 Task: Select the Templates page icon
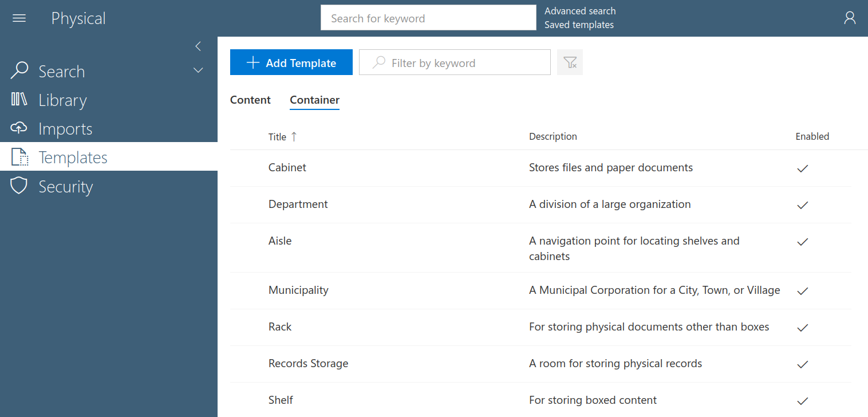click(x=19, y=156)
